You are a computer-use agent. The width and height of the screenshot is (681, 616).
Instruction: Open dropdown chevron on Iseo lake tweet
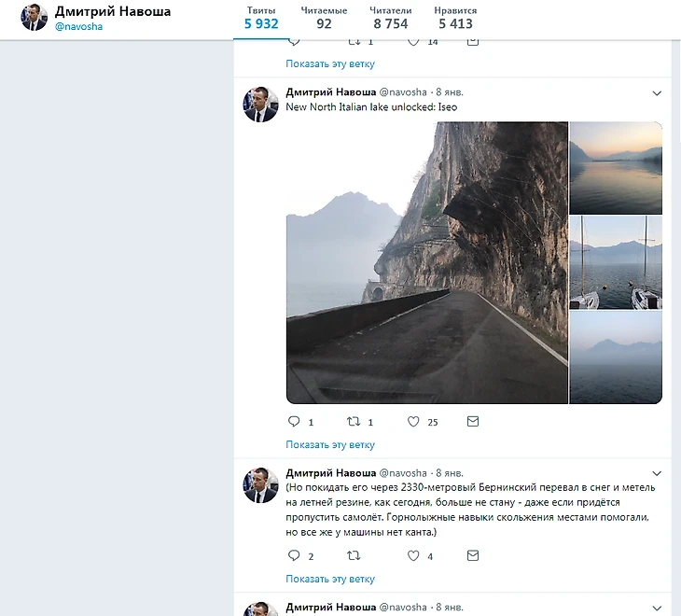(x=657, y=93)
